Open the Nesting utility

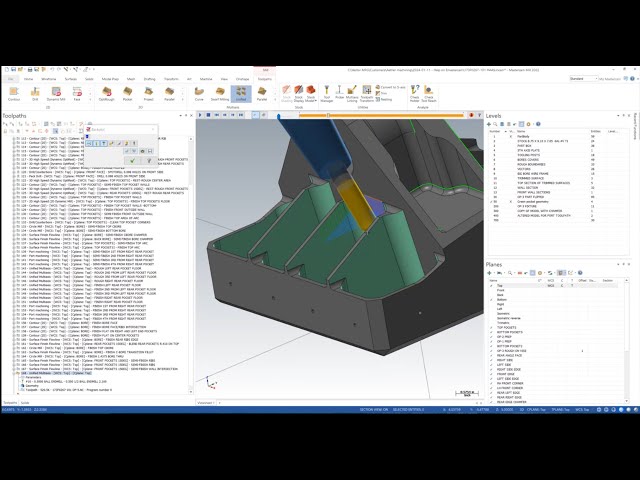click(384, 100)
